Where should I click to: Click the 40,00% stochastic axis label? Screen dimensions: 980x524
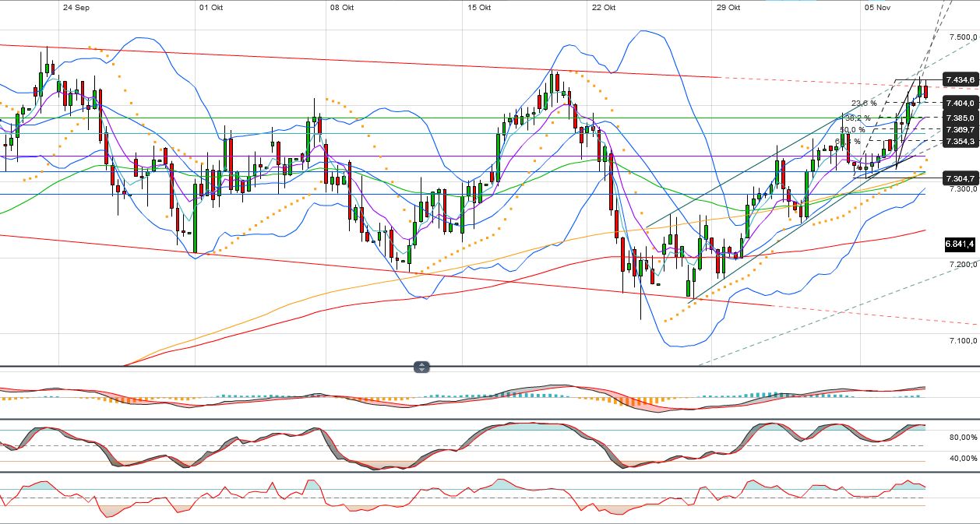tap(963, 458)
